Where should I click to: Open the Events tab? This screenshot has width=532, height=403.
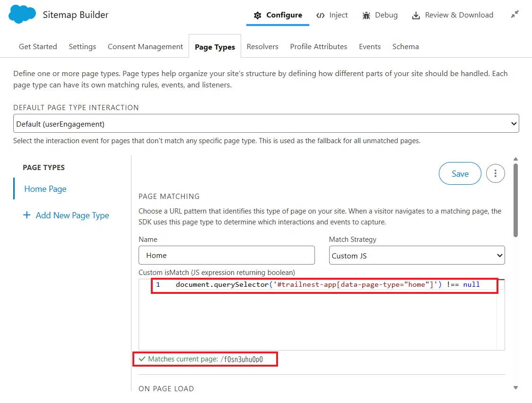(370, 46)
